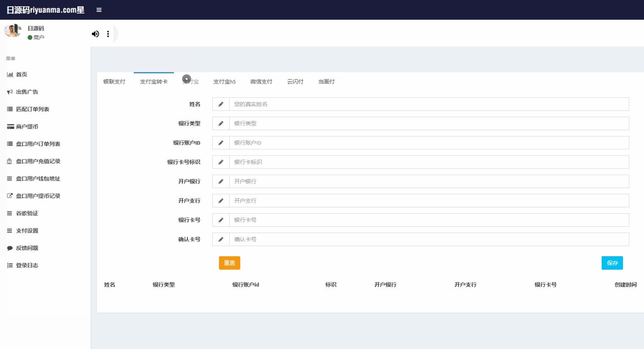
Task: Switch to the 支付宝h5 tab
Action: (225, 82)
